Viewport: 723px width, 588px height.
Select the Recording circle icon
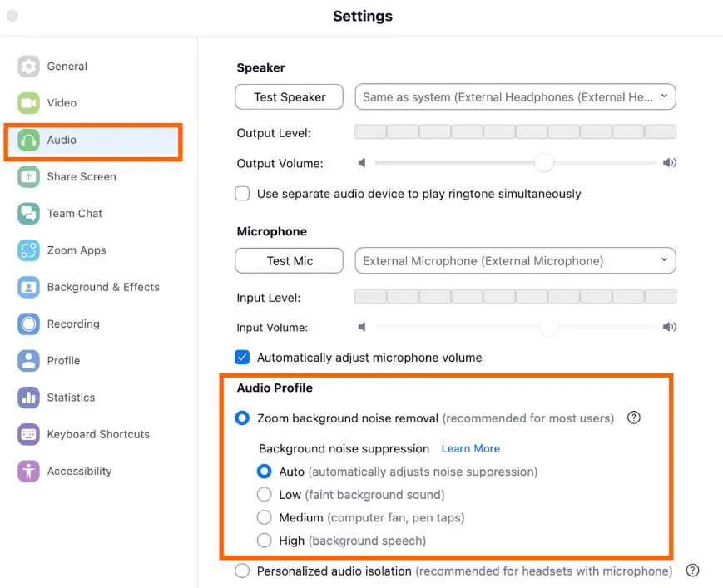coord(28,324)
